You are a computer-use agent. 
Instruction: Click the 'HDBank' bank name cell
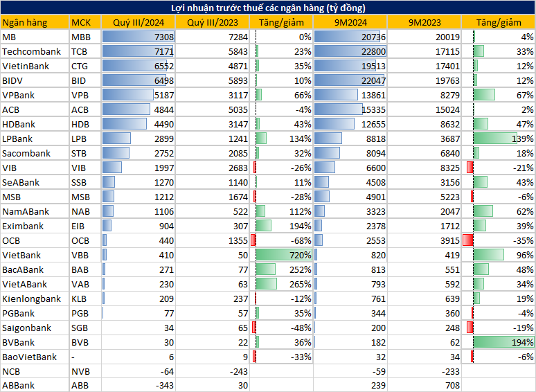[x=35, y=124]
